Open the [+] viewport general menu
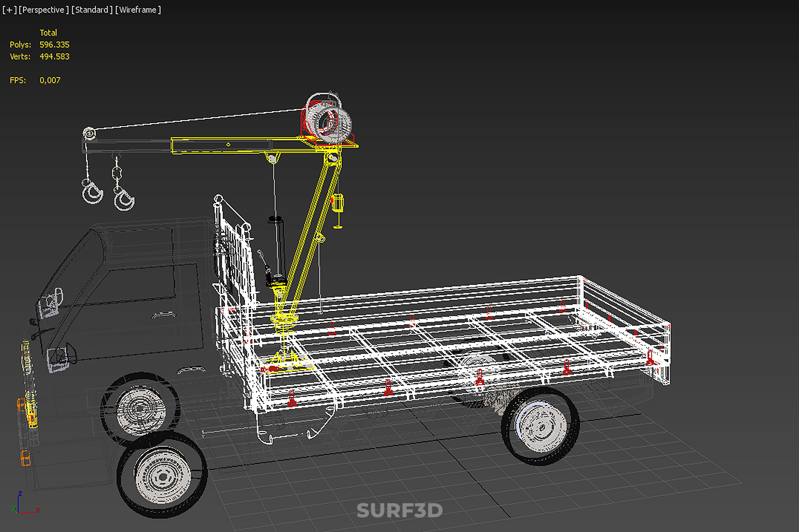 9,10
